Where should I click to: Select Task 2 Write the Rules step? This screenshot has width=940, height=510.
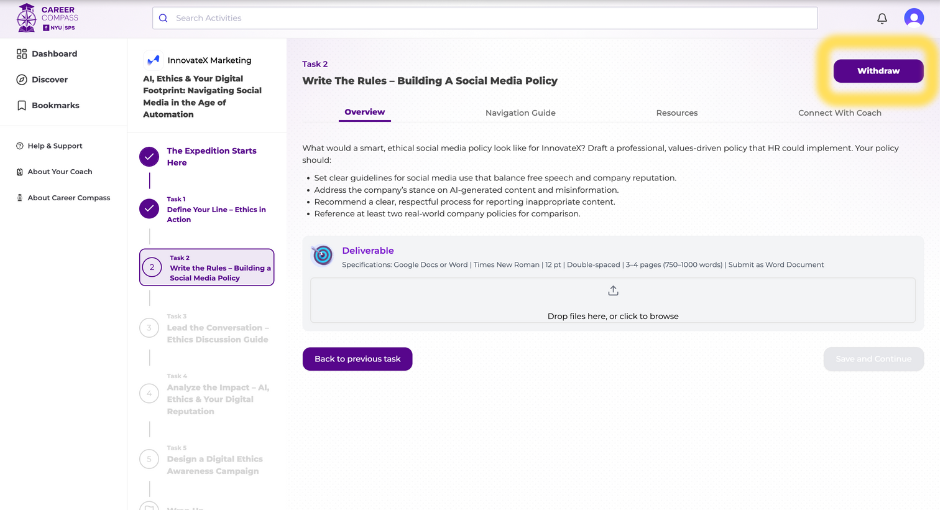click(207, 267)
